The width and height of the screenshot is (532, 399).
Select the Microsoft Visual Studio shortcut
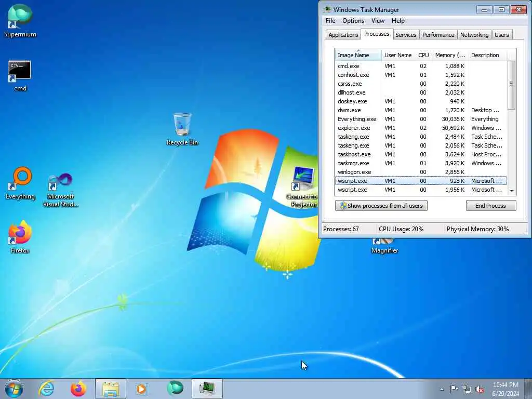click(60, 190)
